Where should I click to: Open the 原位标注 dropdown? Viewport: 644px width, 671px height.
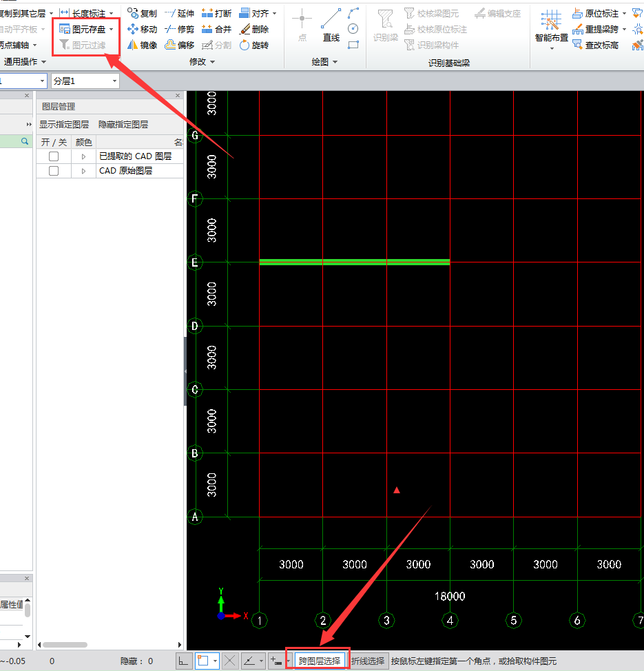coord(624,14)
